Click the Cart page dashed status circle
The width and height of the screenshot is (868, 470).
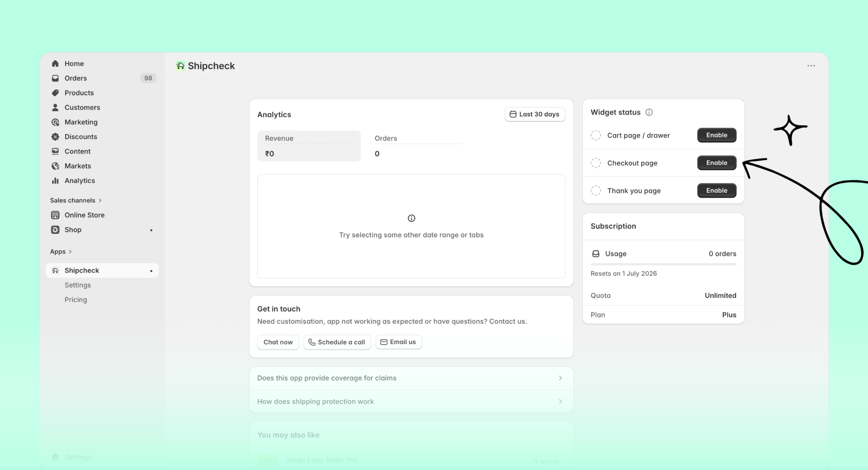596,135
